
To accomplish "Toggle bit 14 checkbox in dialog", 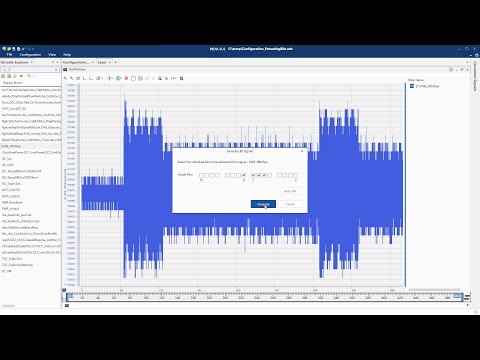I will (x=207, y=175).
